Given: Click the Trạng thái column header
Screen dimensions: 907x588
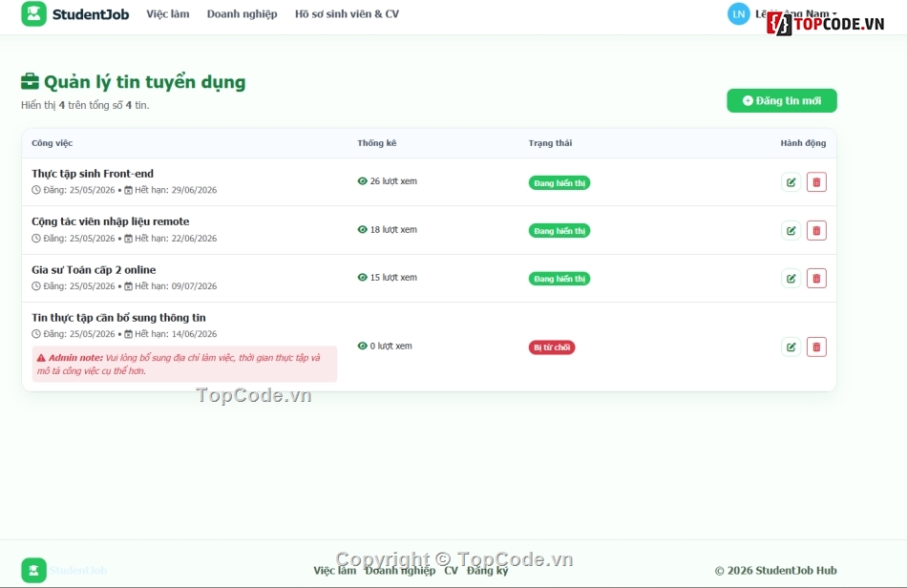Looking at the screenshot, I should click(x=550, y=143).
